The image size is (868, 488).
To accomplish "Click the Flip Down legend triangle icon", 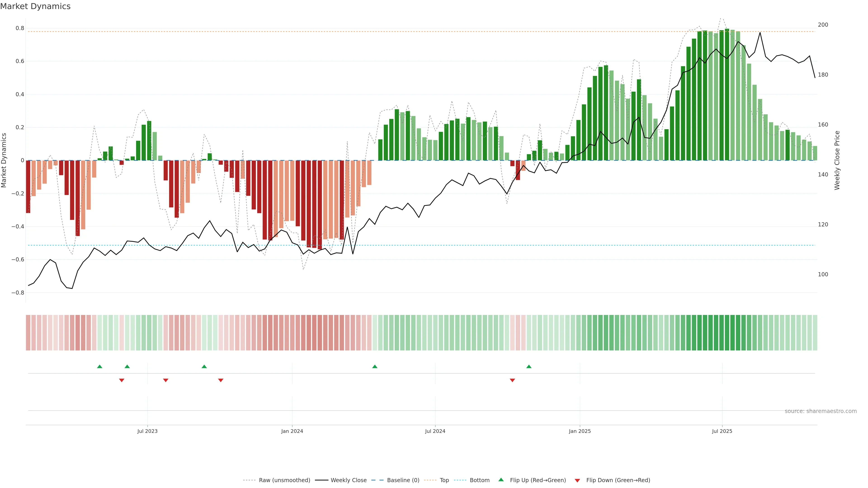I will (x=577, y=481).
